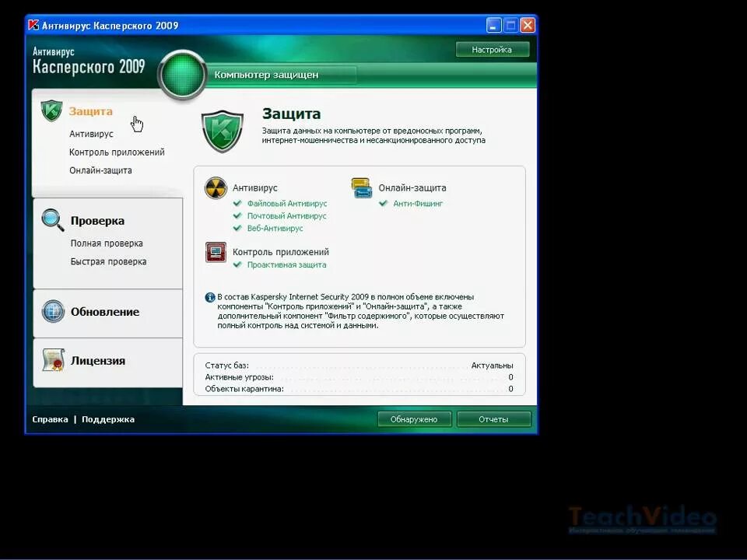The height and width of the screenshot is (560, 747).
Task: Click the Онлайн-защита heading in main panel
Action: click(x=412, y=187)
